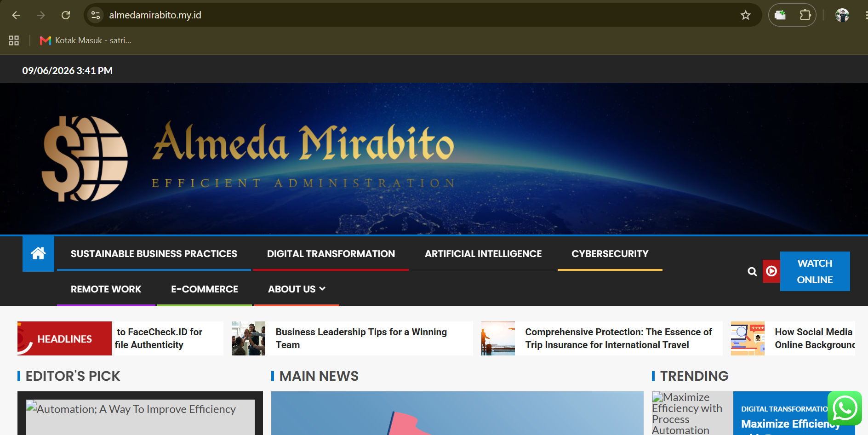
Task: Click the Almeda Mirabito globe logo
Action: coord(85,159)
